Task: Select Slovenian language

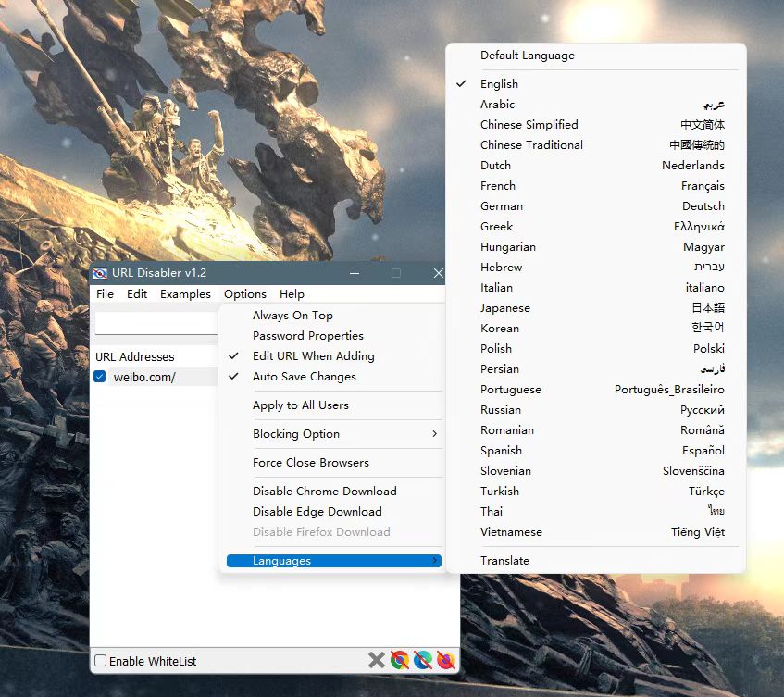Action: point(595,471)
